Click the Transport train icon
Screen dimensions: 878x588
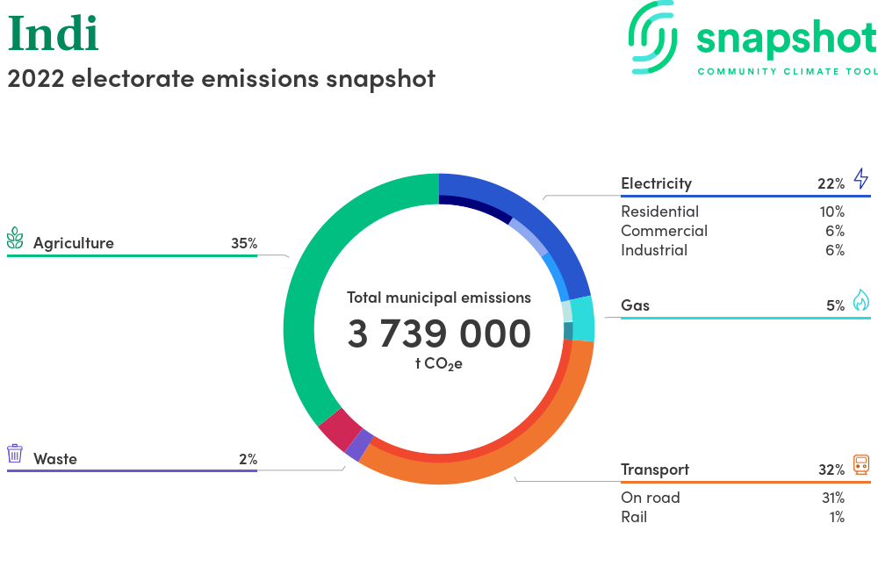861,464
